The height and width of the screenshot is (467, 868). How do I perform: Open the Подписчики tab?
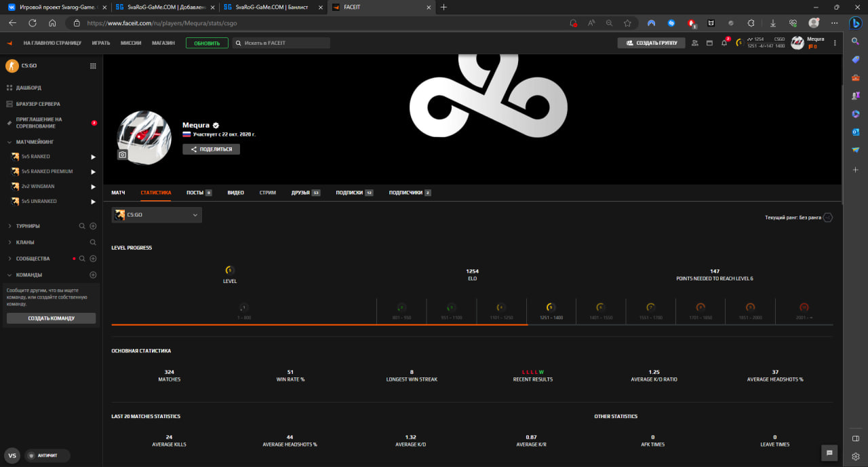click(410, 193)
